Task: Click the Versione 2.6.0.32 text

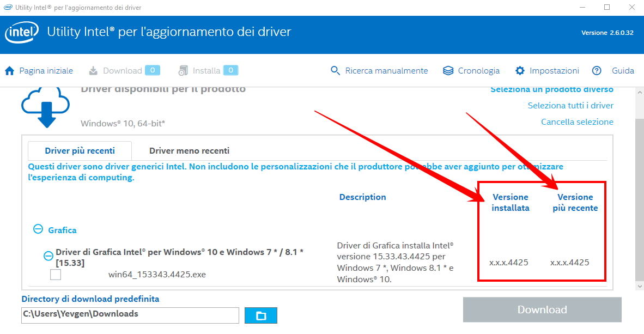Action: click(607, 33)
